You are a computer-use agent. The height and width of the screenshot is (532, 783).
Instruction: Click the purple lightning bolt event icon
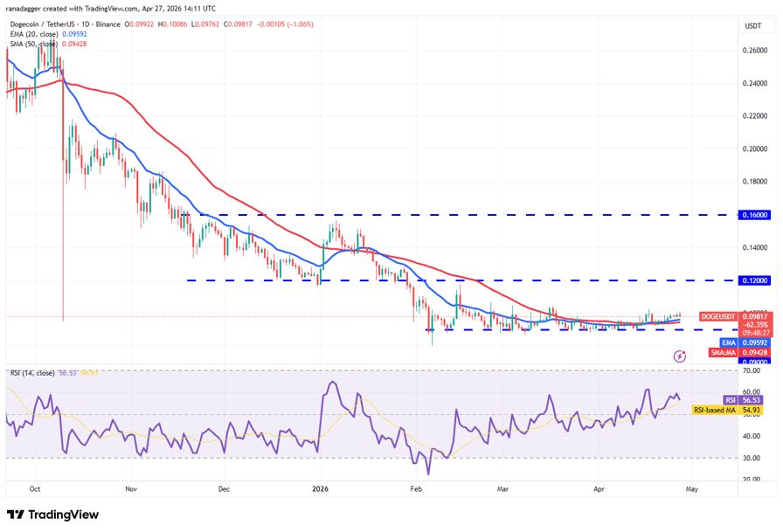[x=680, y=356]
